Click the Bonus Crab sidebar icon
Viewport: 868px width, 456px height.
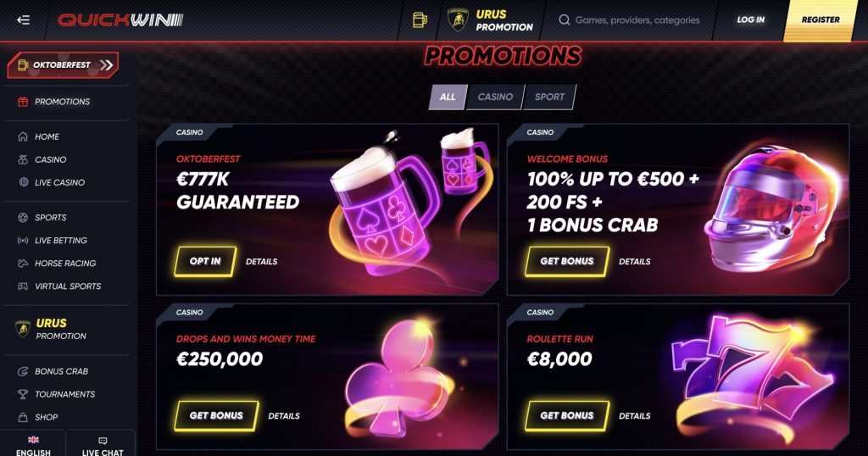[x=23, y=371]
